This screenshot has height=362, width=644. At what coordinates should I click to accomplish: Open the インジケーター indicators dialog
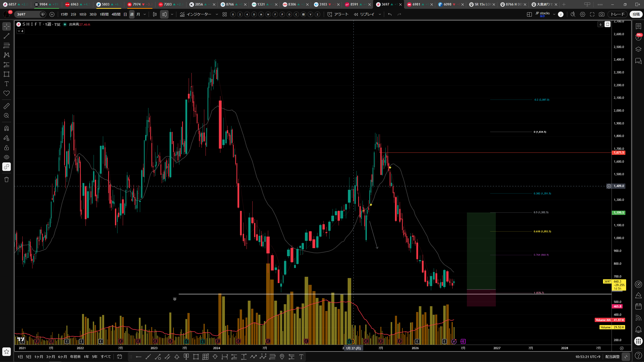pos(196,14)
